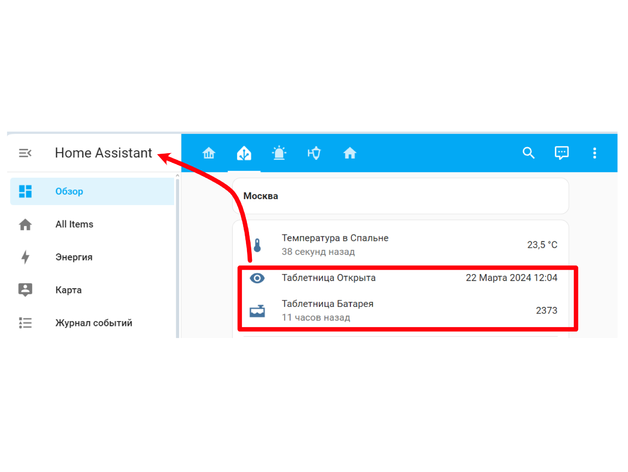Switch to the alarm light tab

[x=279, y=153]
